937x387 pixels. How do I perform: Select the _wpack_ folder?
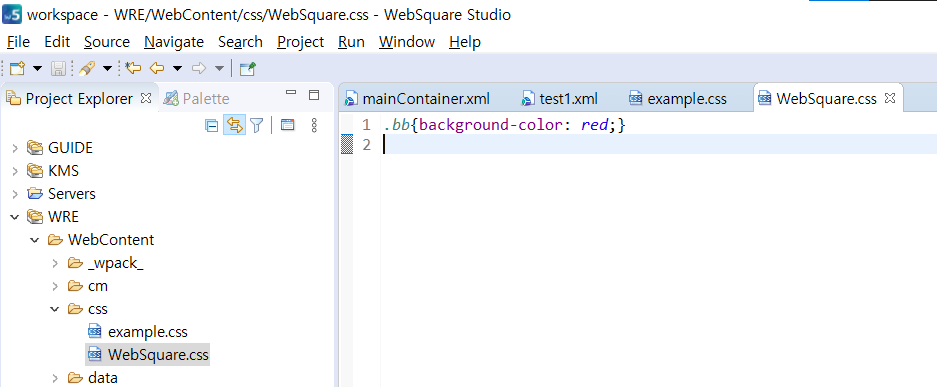116,263
